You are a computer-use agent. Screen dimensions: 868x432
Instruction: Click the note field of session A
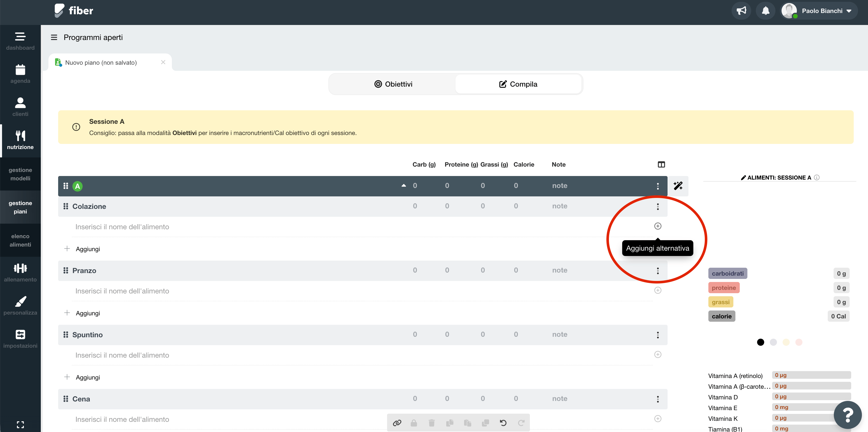tap(560, 185)
